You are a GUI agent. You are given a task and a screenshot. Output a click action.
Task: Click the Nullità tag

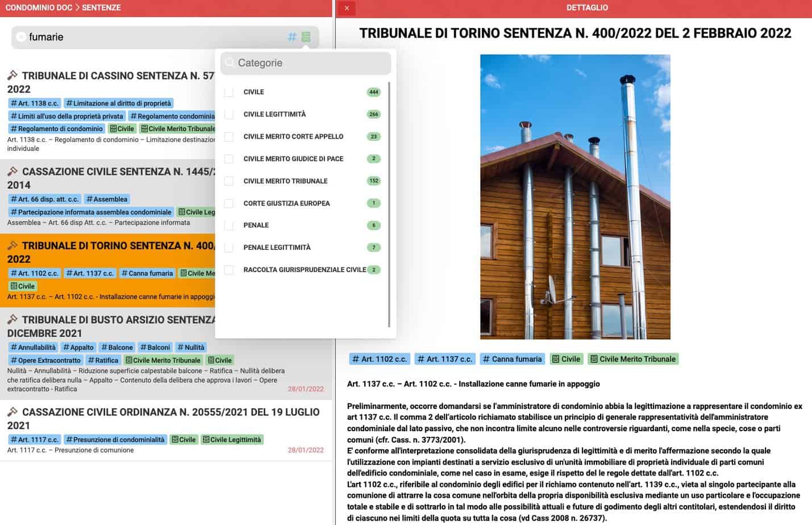tap(191, 347)
